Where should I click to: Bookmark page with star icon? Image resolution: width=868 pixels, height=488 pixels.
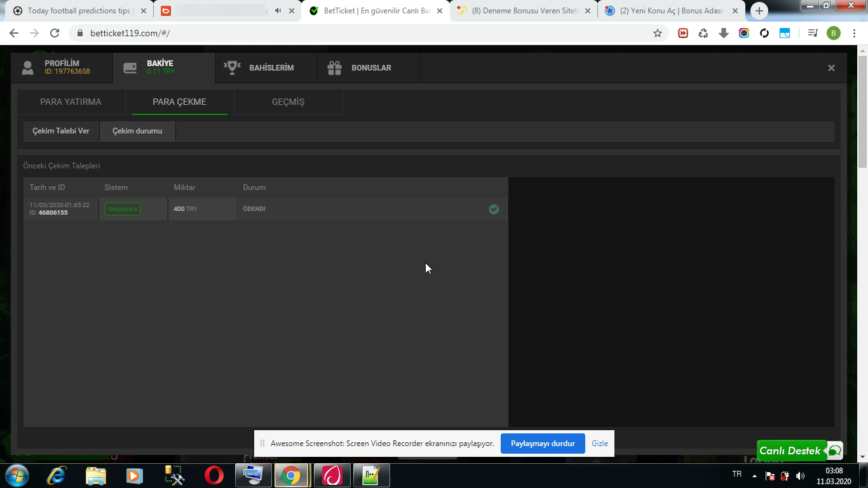[x=658, y=33]
